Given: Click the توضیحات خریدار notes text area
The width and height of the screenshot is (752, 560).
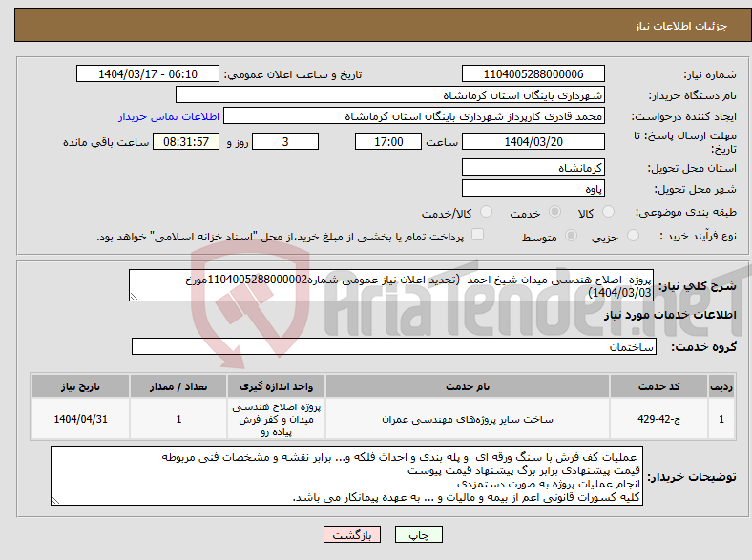Looking at the screenshot, I should pyautogui.click(x=346, y=476).
